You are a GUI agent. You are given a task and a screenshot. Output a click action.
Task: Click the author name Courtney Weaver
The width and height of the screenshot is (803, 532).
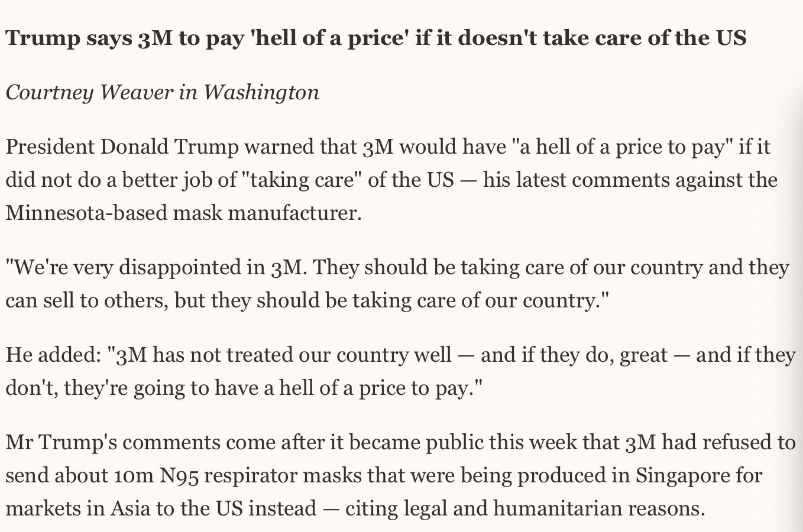[x=89, y=92]
